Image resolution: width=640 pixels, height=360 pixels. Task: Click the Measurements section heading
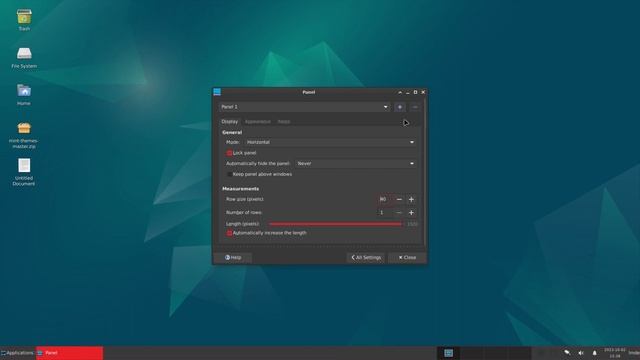240,189
